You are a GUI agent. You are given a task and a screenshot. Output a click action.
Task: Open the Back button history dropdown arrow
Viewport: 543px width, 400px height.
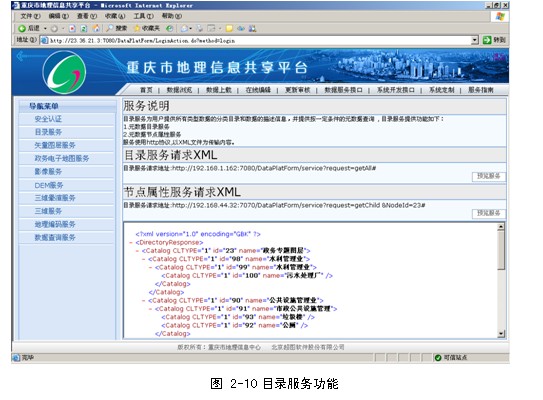click(x=45, y=29)
